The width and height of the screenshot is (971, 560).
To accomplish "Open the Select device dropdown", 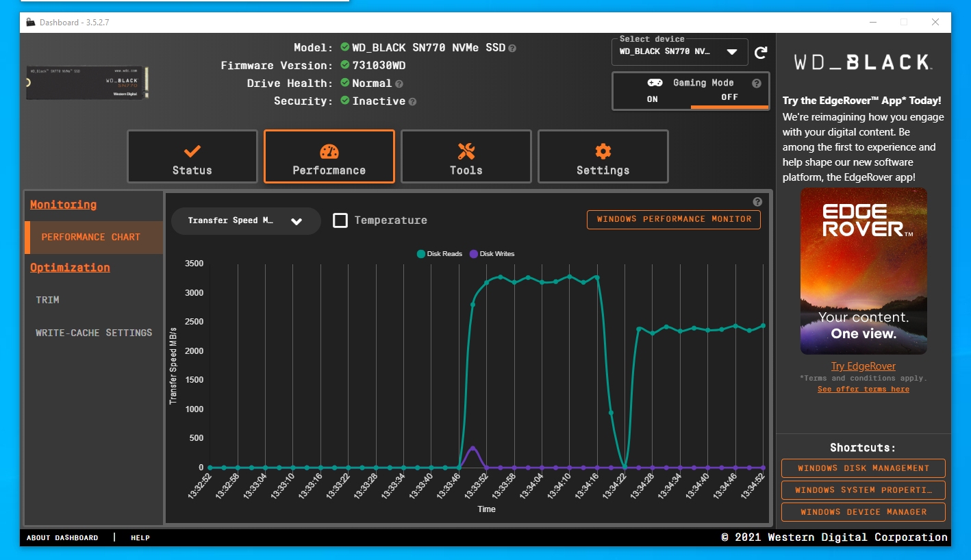I will pos(679,52).
